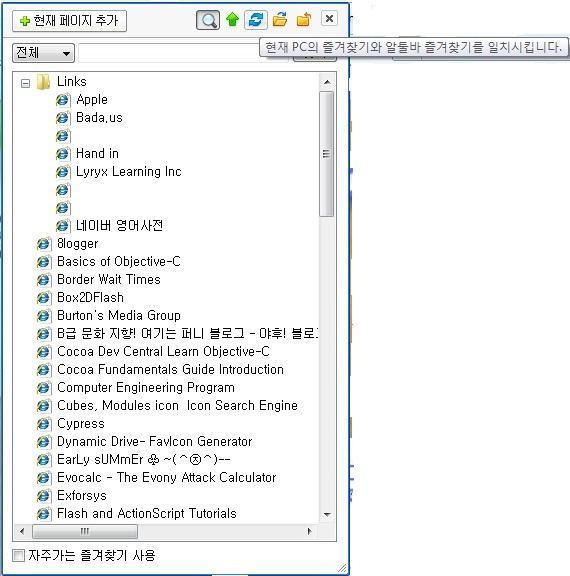Enable the 자주가는 즐겨찾기 사용 checkbox
Viewport: 570px width, 576px height.
click(18, 555)
